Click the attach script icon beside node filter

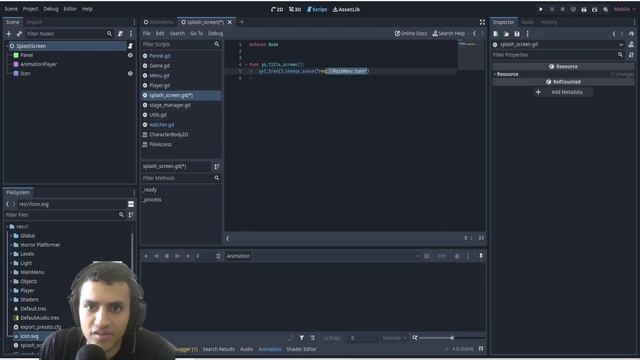coord(120,33)
